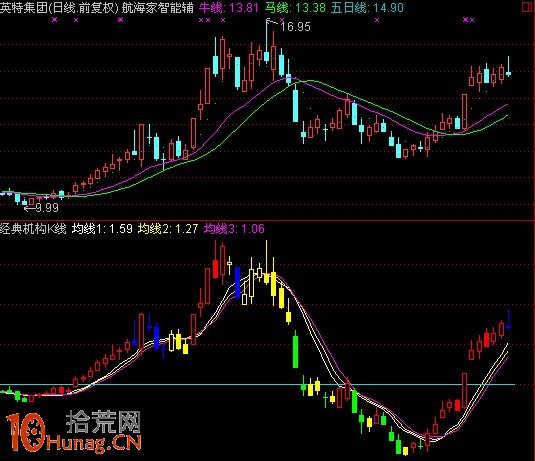This screenshot has height=461, width=535.
Task: Click the 16.95 high price label
Action: (x=295, y=27)
